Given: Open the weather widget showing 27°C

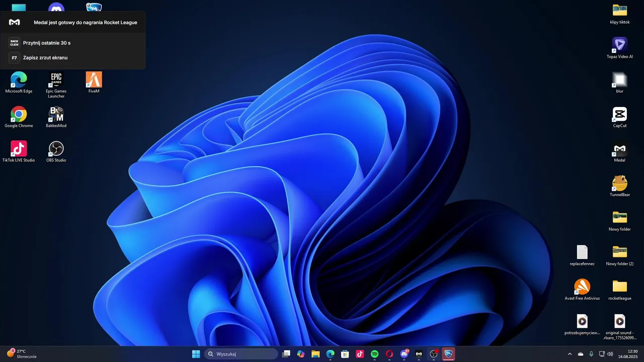Looking at the screenshot, I should tap(22, 354).
